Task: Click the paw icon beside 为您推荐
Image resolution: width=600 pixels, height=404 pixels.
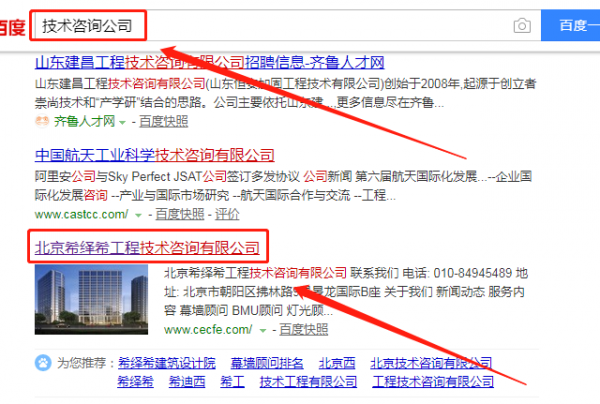Action: click(42, 362)
